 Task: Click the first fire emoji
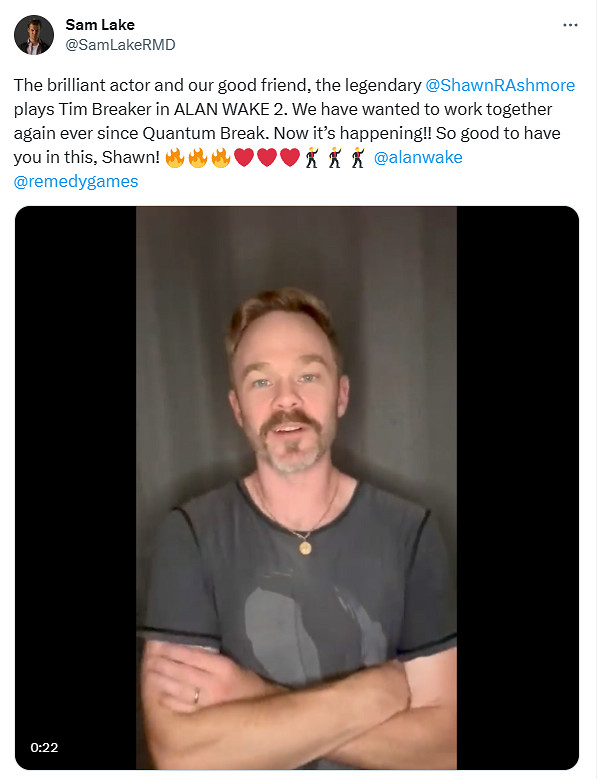tap(174, 157)
